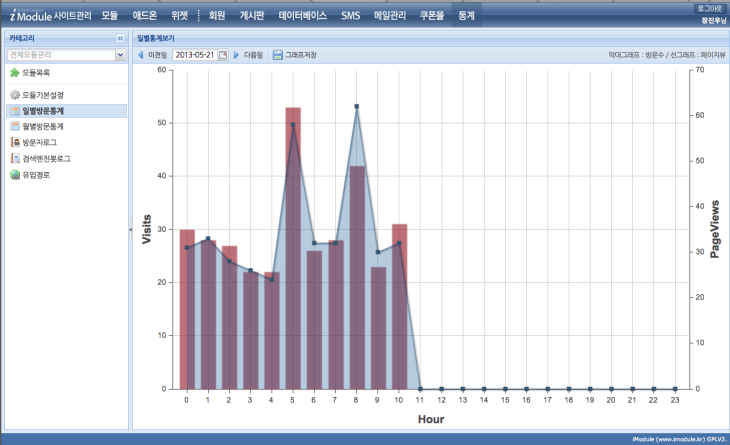
Task: Go to the next day (다음일) arrow
Action: click(237, 55)
